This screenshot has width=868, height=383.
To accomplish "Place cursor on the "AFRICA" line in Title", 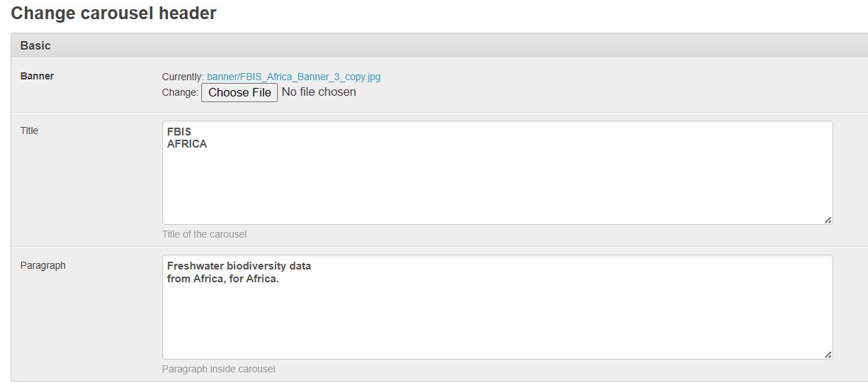I will tap(187, 144).
